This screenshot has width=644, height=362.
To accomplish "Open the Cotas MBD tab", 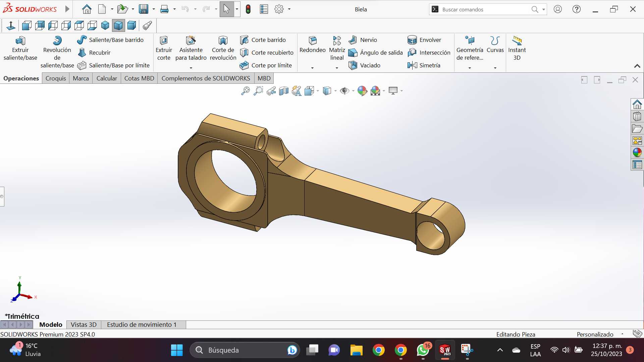I will 139,78.
